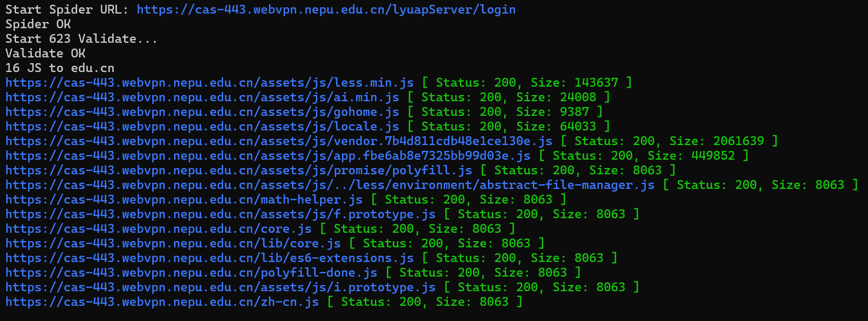Open the app.fbe6ab8e7325bb99d03e.js URL
The height and width of the screenshot is (321, 868).
[268, 156]
